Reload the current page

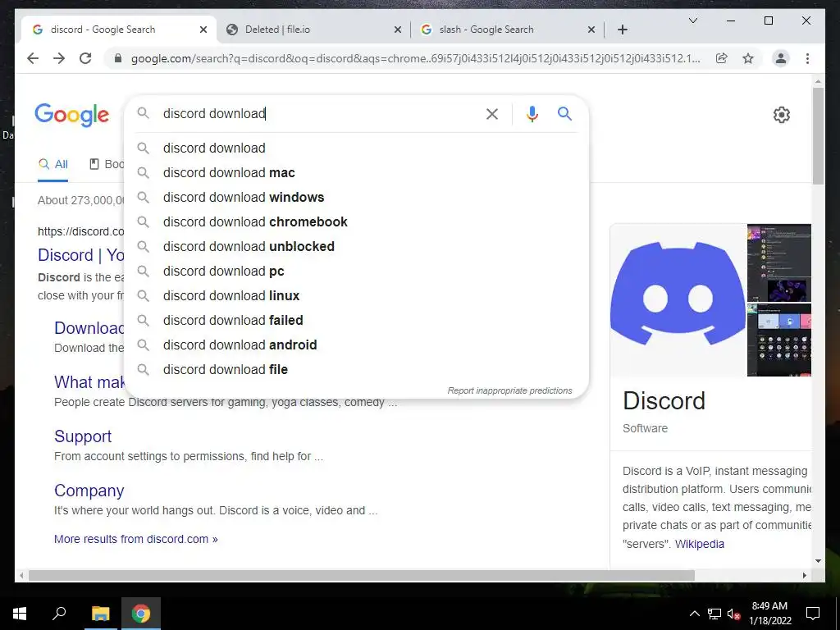[85, 58]
